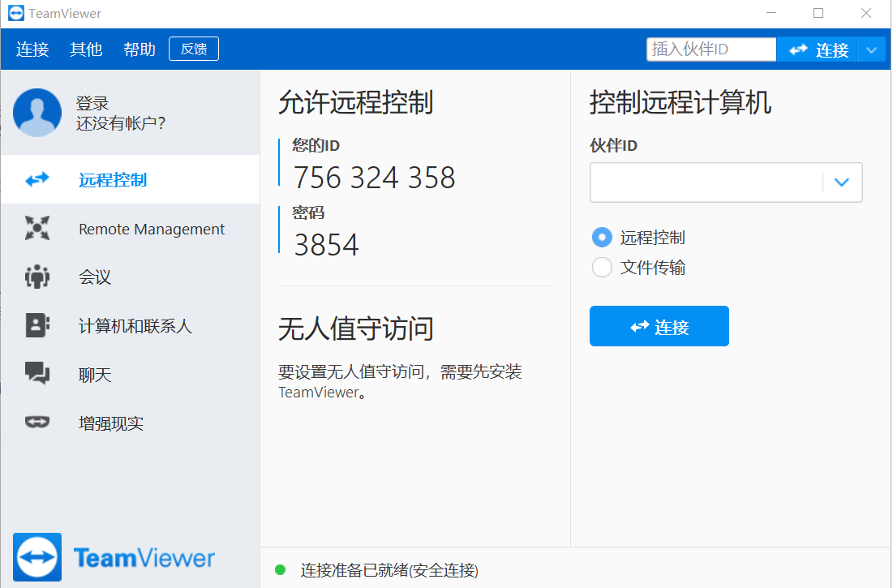Open the 帮助 menu
Screen dimensions: 893x588
(x=140, y=49)
